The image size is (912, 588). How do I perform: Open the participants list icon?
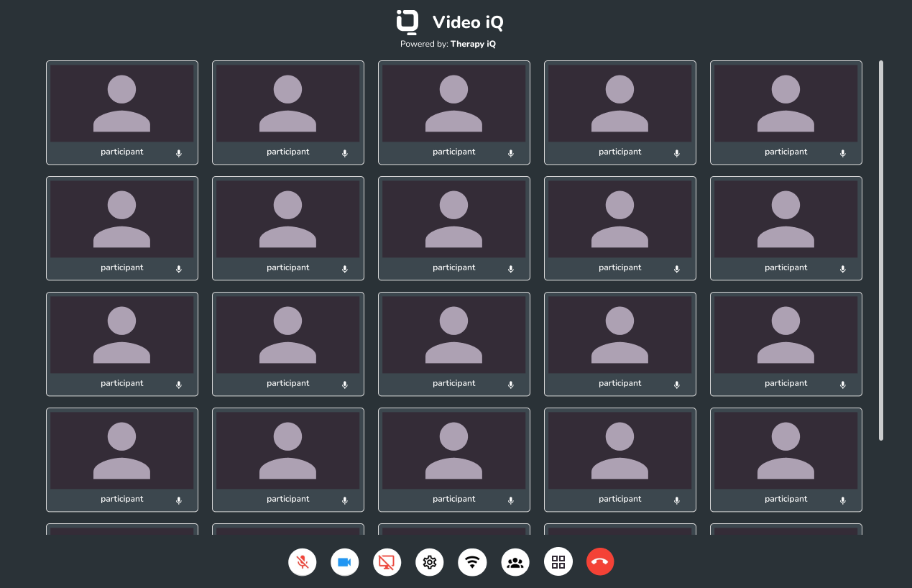[x=515, y=561]
